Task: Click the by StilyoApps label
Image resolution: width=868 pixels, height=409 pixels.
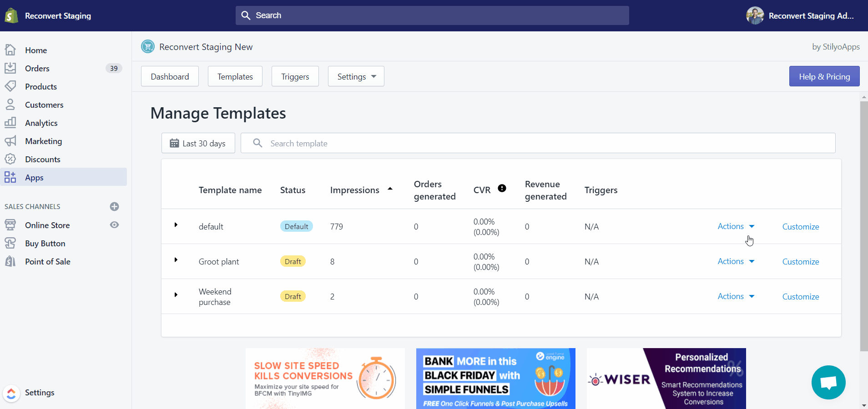Action: 836,46
